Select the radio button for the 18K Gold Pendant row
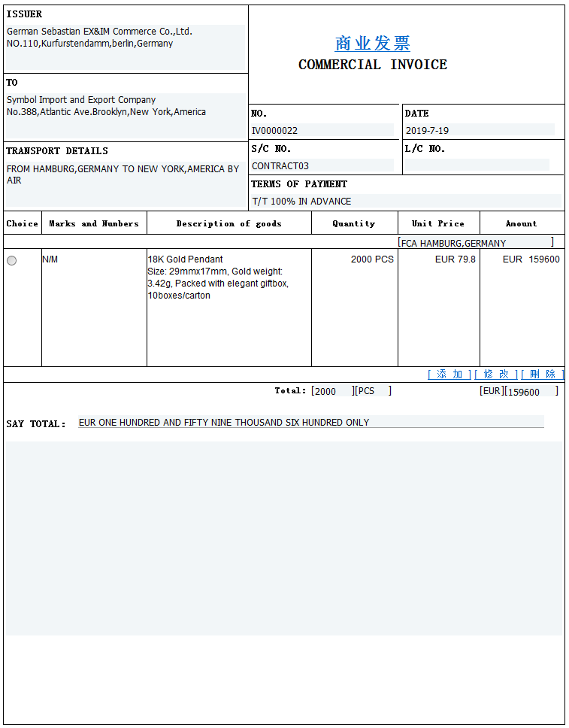Screen dimensions: 569x728 [11, 260]
